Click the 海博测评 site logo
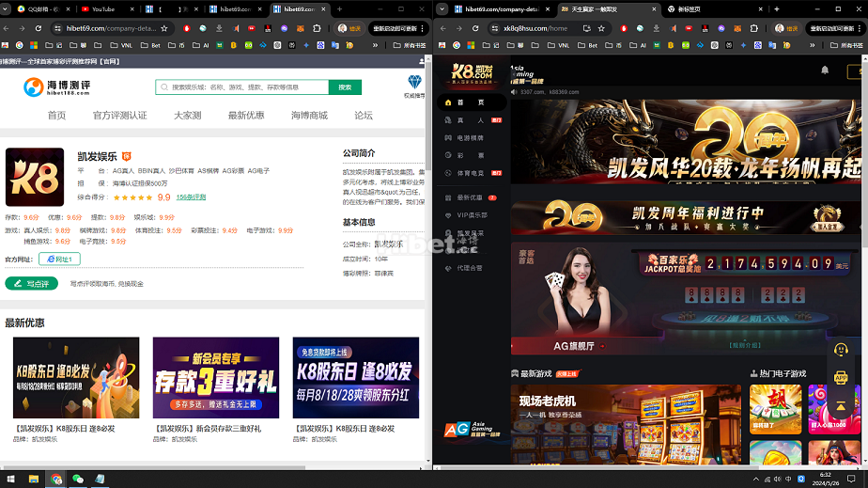 point(56,87)
